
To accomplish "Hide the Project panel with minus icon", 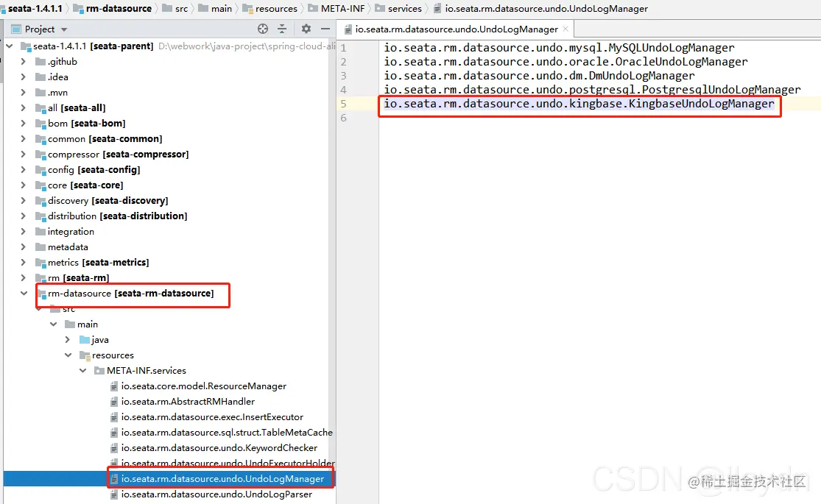I will click(325, 29).
